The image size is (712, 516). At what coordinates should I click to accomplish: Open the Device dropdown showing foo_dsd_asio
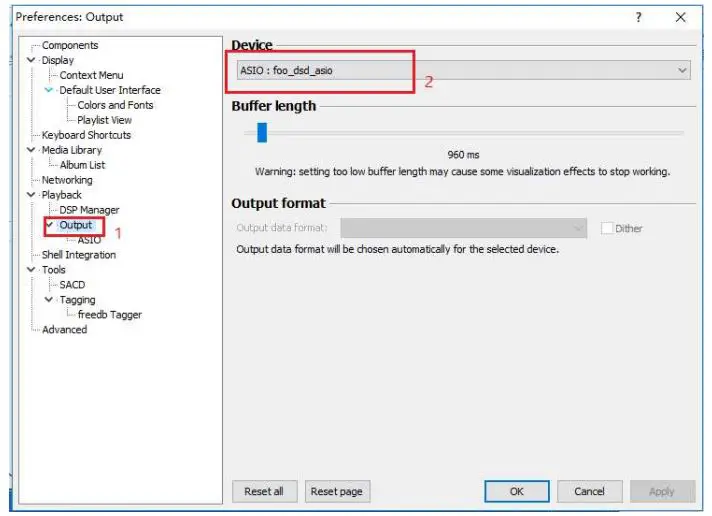click(x=463, y=71)
